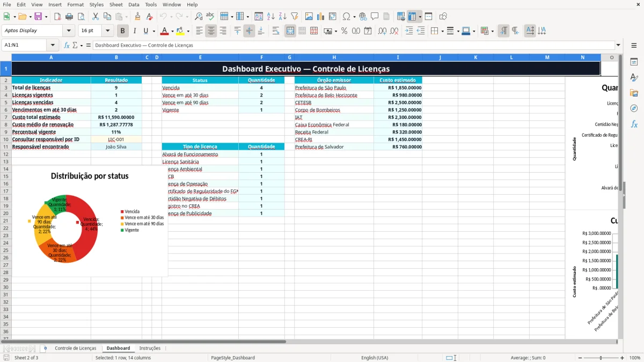This screenshot has width=644, height=362.
Task: Export directly as PDF icon
Action: (x=57, y=17)
